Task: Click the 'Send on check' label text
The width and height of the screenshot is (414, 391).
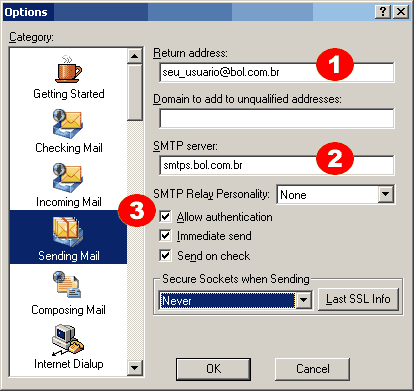Action: click(213, 256)
